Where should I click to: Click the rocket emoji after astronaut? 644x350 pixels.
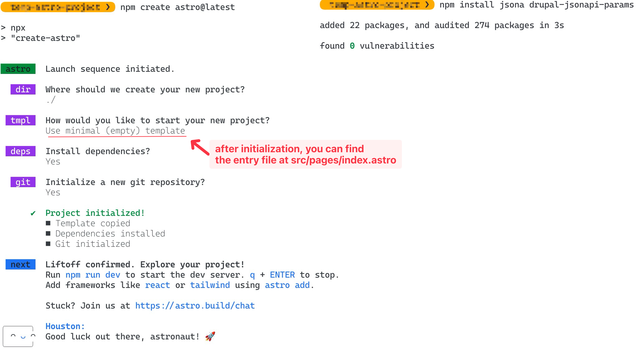click(210, 337)
